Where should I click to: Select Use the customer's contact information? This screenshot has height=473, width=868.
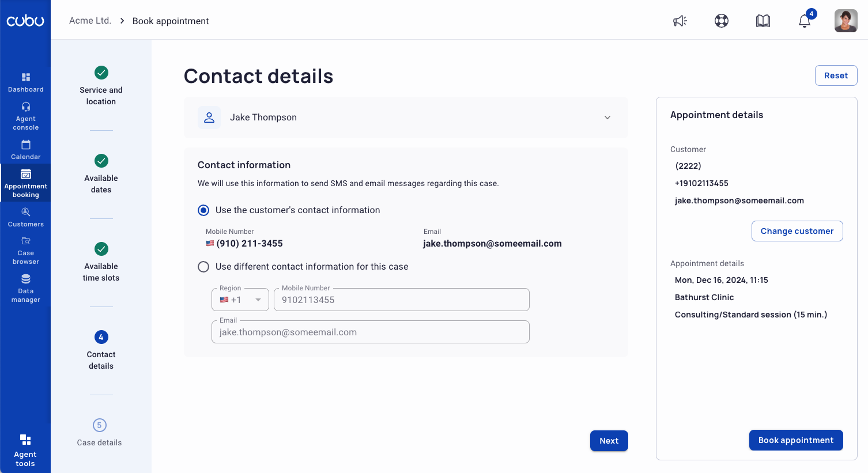(x=203, y=210)
